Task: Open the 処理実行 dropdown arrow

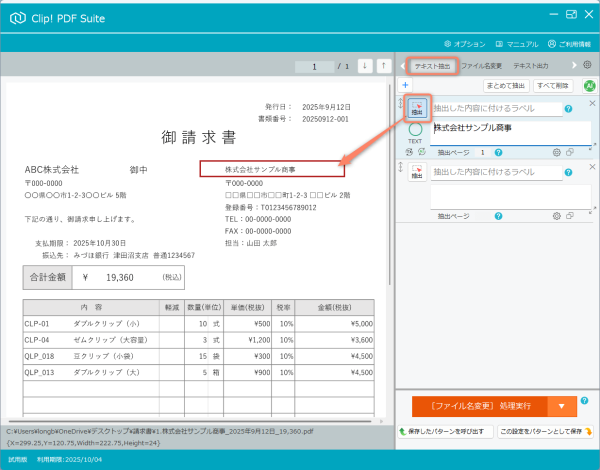Action: tap(562, 406)
